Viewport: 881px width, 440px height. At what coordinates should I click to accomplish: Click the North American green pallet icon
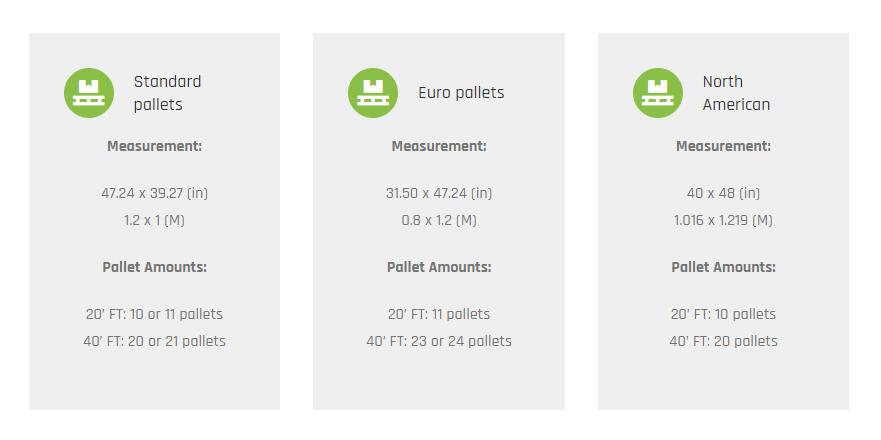click(x=658, y=93)
